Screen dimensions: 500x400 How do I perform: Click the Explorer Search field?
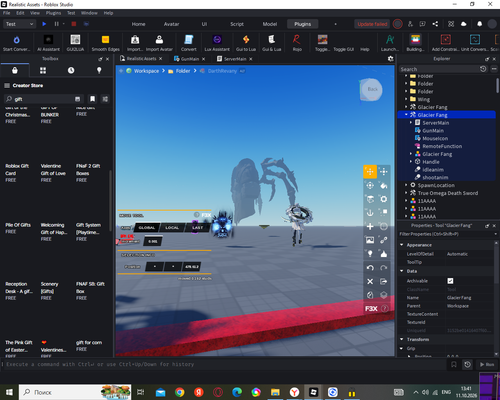tap(439, 69)
